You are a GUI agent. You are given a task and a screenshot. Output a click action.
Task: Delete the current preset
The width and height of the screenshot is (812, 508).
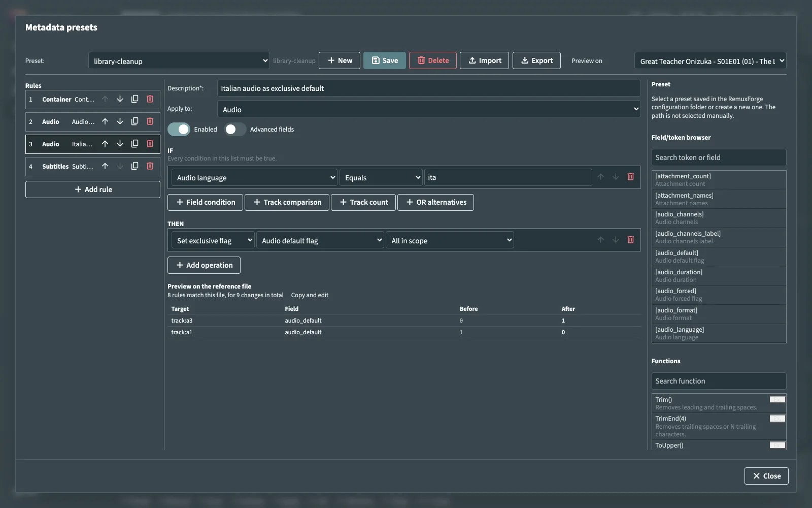[x=433, y=60]
